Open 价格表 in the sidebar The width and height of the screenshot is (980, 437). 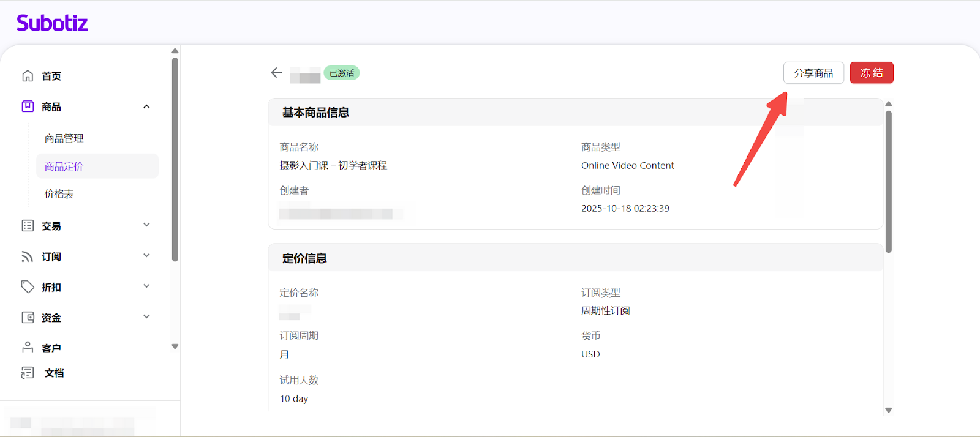[x=59, y=194]
